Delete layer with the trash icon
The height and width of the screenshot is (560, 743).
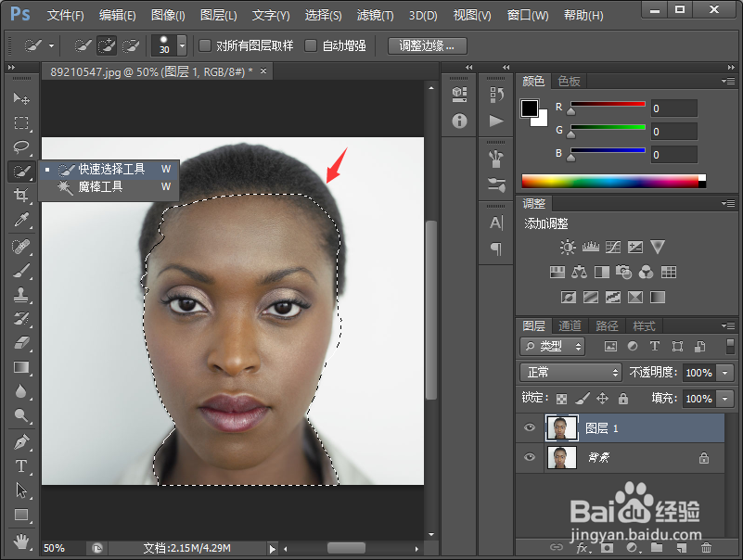tap(706, 548)
